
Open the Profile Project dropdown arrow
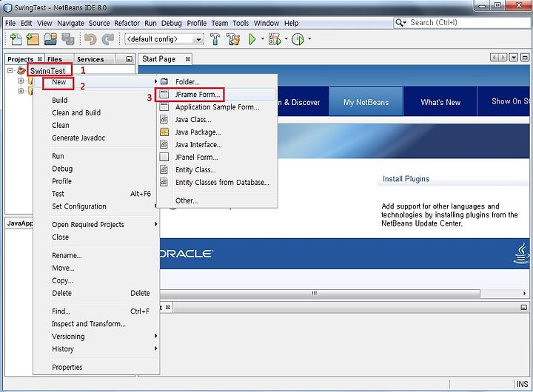pos(309,39)
